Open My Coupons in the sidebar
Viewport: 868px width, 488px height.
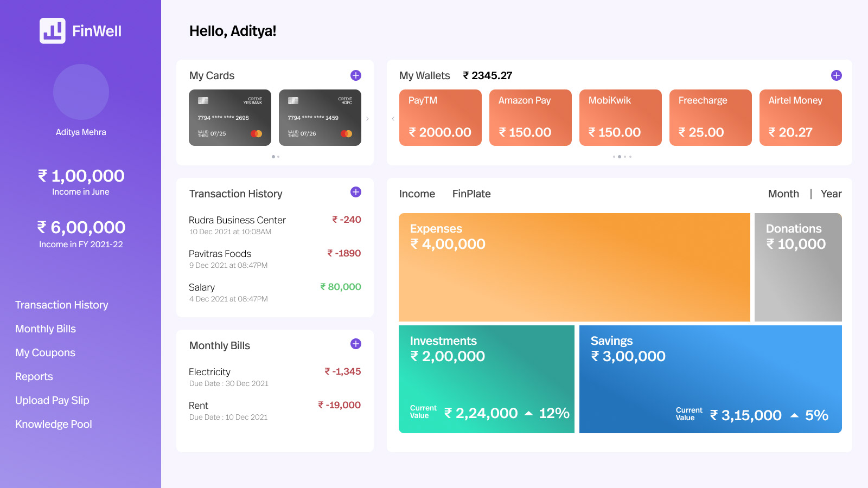point(45,353)
